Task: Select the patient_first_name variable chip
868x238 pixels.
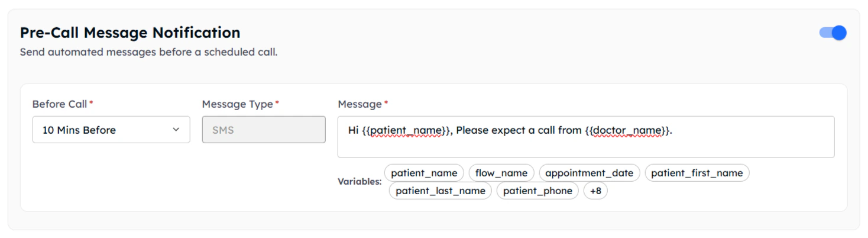Action: tap(697, 173)
